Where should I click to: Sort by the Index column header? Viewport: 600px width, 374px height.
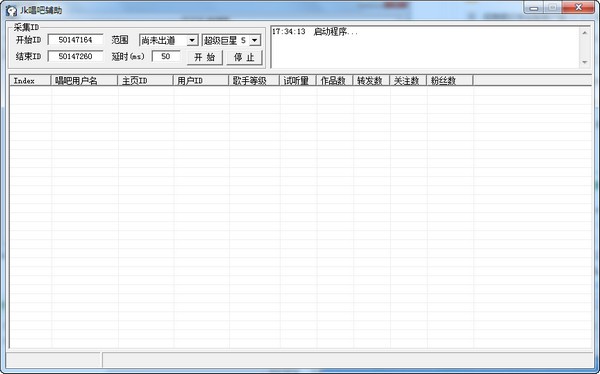pyautogui.click(x=30, y=80)
